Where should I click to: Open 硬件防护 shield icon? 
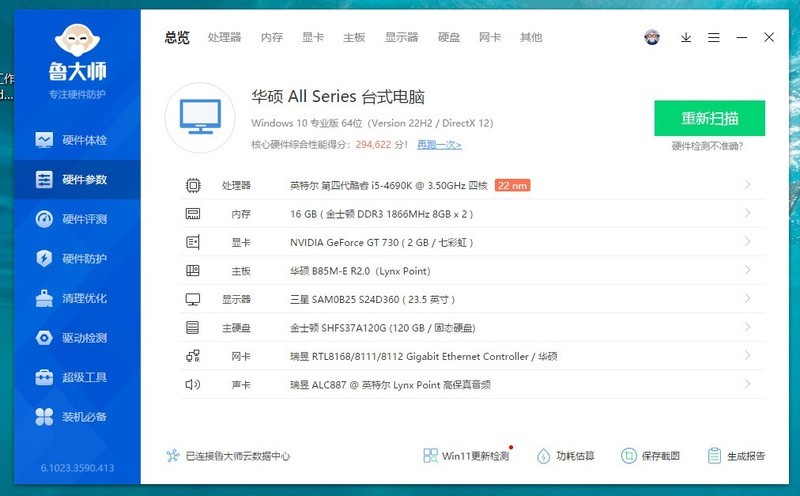point(44,258)
